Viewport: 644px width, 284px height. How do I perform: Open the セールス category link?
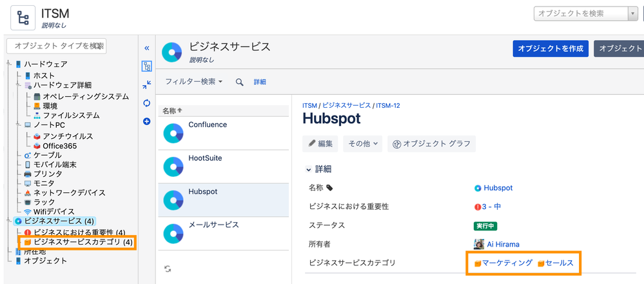click(x=559, y=263)
